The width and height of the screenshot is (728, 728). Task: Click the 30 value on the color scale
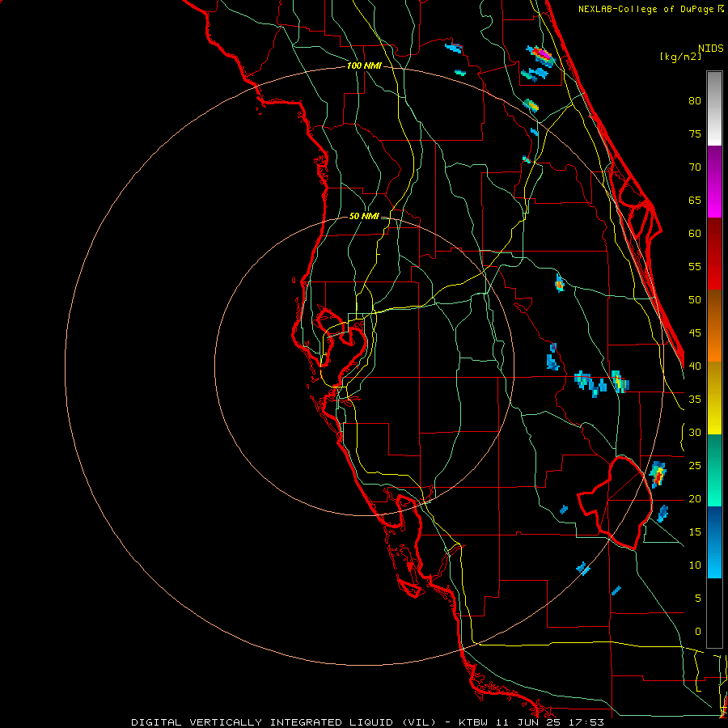coord(695,432)
